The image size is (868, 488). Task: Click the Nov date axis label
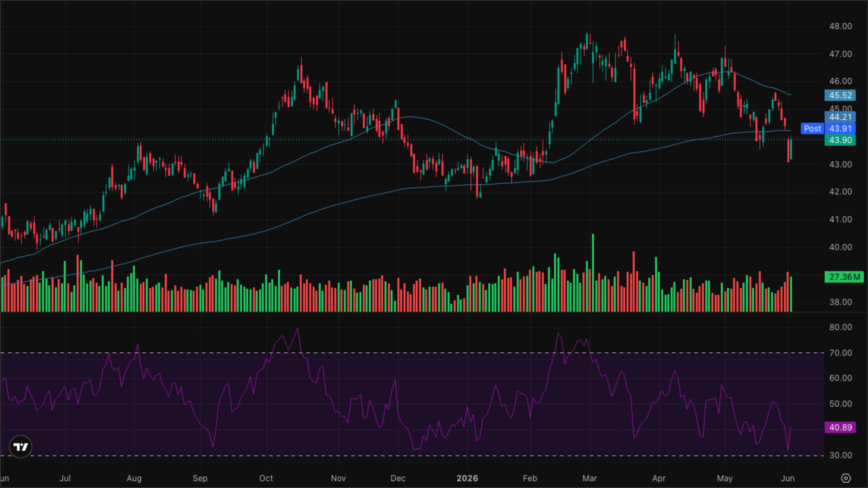338,478
